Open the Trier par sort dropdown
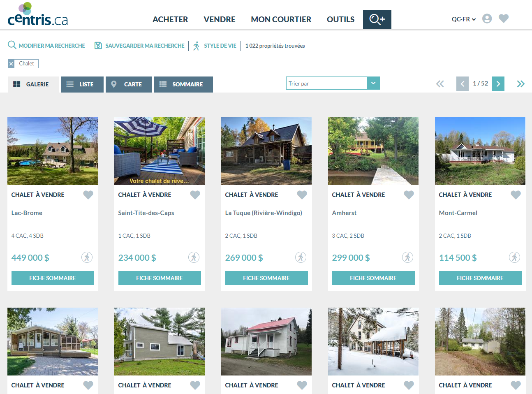The width and height of the screenshot is (532, 394). click(x=327, y=83)
